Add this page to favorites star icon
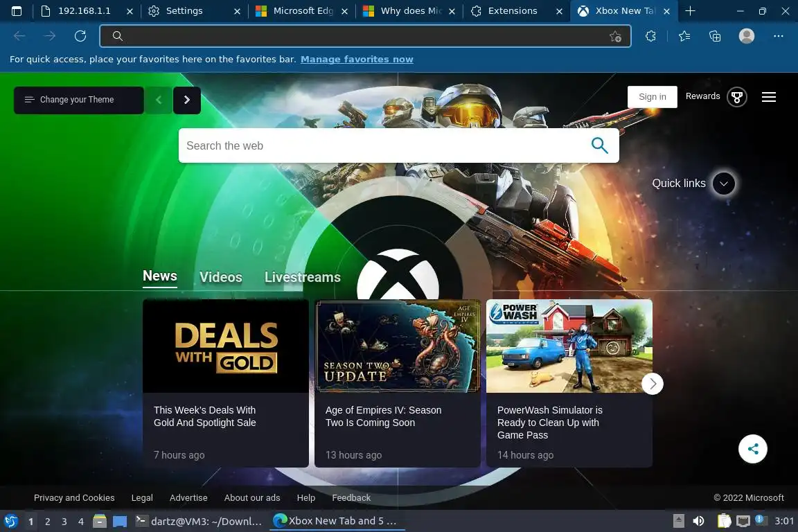 coord(615,36)
